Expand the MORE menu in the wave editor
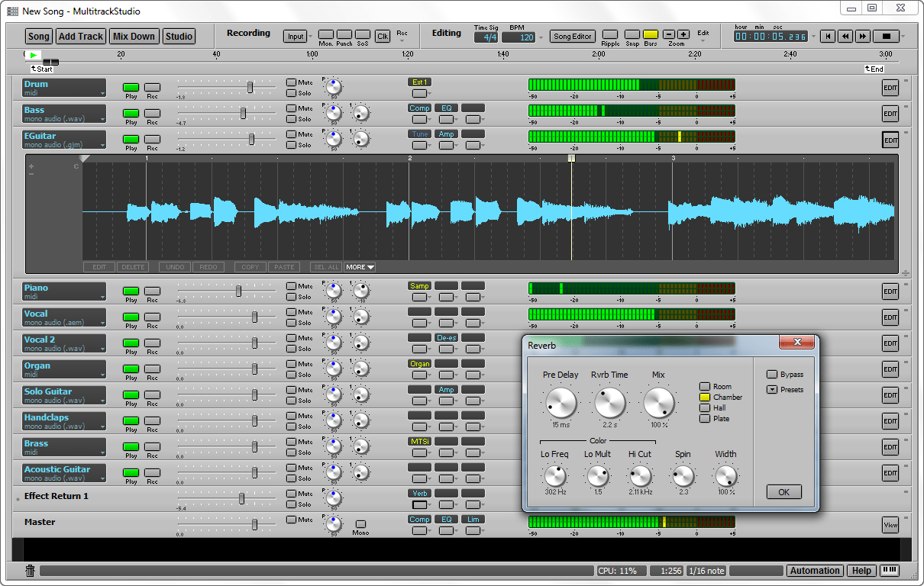Viewport: 924px width, 586px height. [359, 267]
